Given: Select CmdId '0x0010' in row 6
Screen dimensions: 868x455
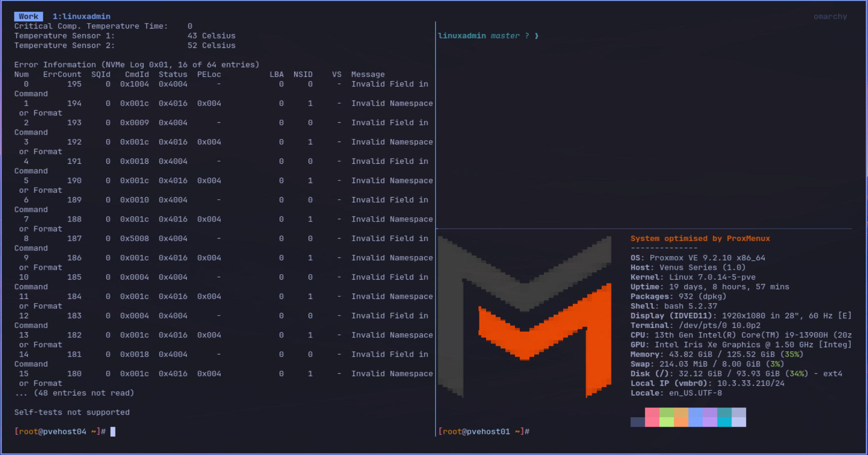Looking at the screenshot, I should pos(135,200).
